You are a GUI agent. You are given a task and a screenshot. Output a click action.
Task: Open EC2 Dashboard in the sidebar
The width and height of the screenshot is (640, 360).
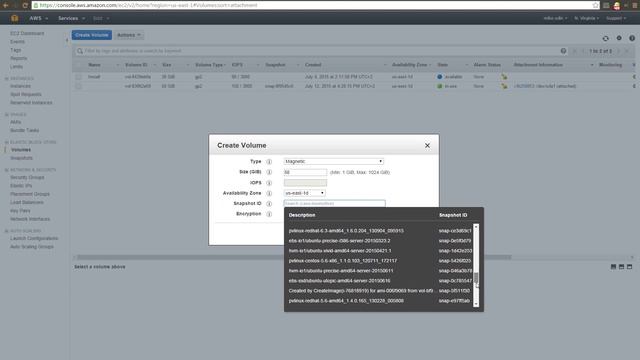click(27, 33)
